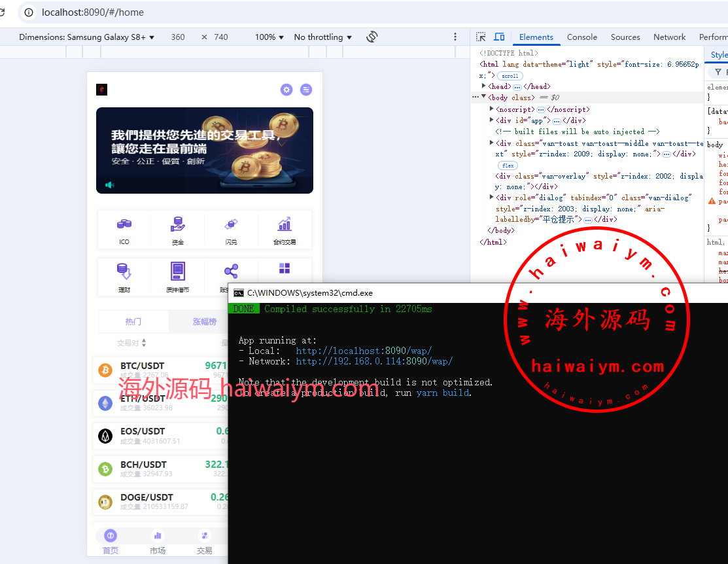The width and height of the screenshot is (728, 564).
Task: Expand the head element in DOM tree
Action: click(484, 86)
